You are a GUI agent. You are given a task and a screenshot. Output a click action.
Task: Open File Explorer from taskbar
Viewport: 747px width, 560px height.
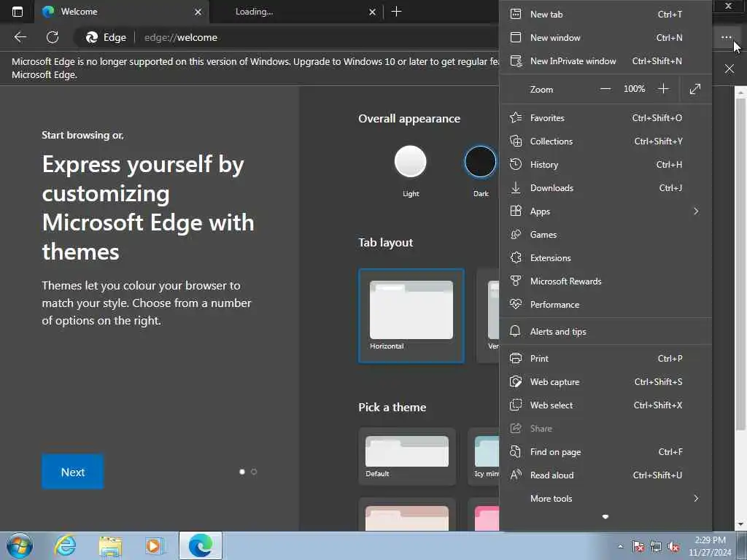(x=110, y=545)
